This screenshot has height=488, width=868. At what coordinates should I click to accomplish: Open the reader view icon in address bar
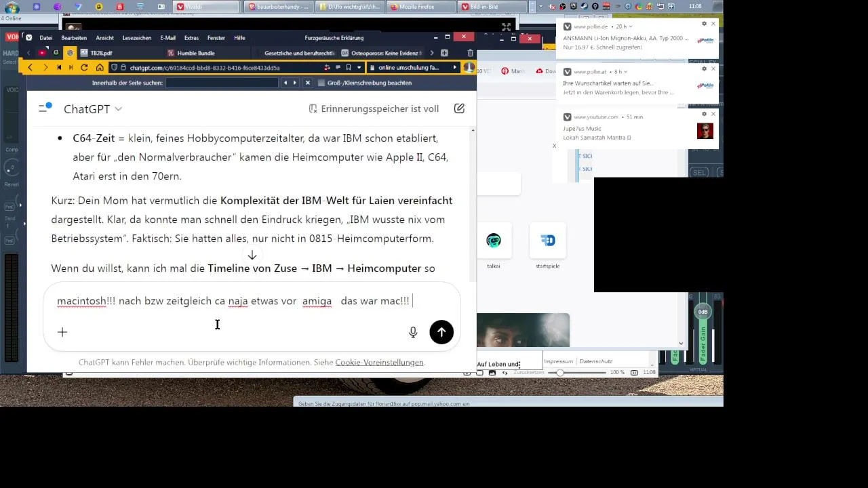pos(338,68)
